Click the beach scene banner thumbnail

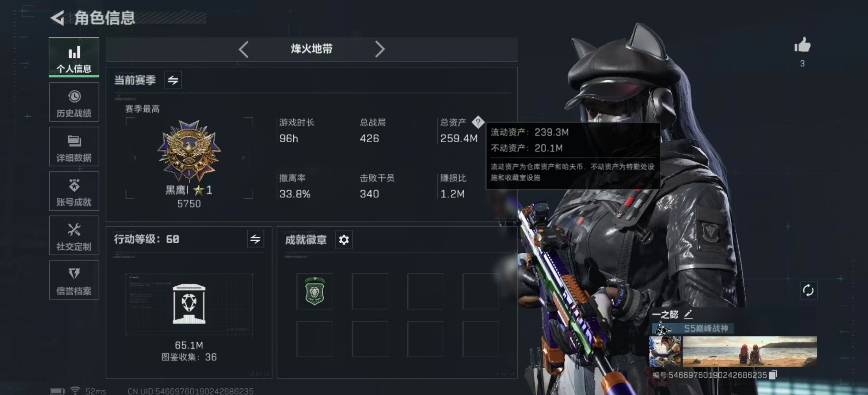(750, 351)
